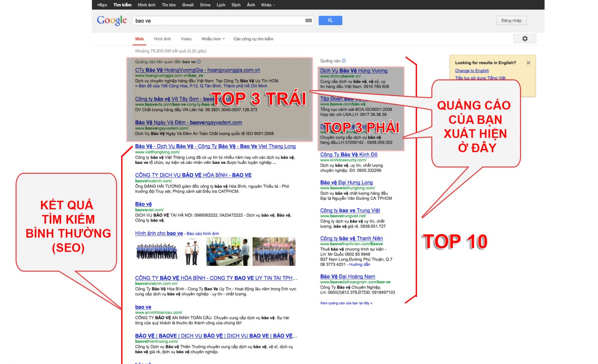Open right ad 'Bảo vệ Đại Hưng Long'
Viewport: 598px width, 364px height.
point(346,183)
